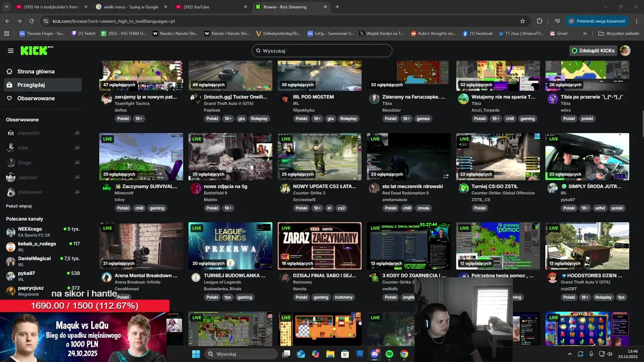Image resolution: width=644 pixels, height=362 pixels.
Task: Open the Chrome extensions puzzle icon
Action: pyautogui.click(x=539, y=21)
